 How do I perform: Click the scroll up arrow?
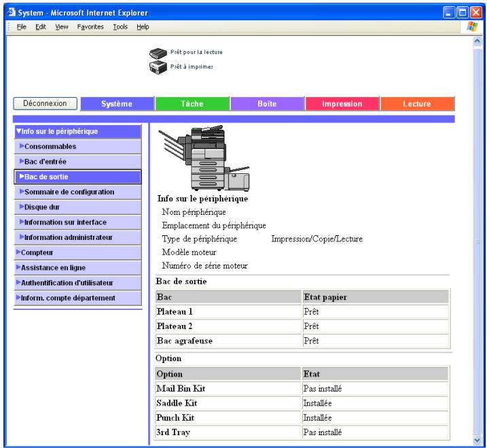477,41
